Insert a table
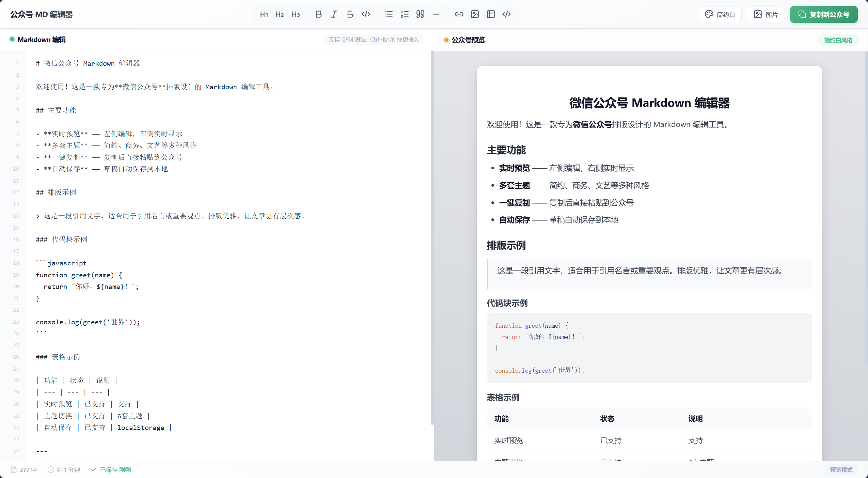The height and width of the screenshot is (478, 868). point(491,14)
